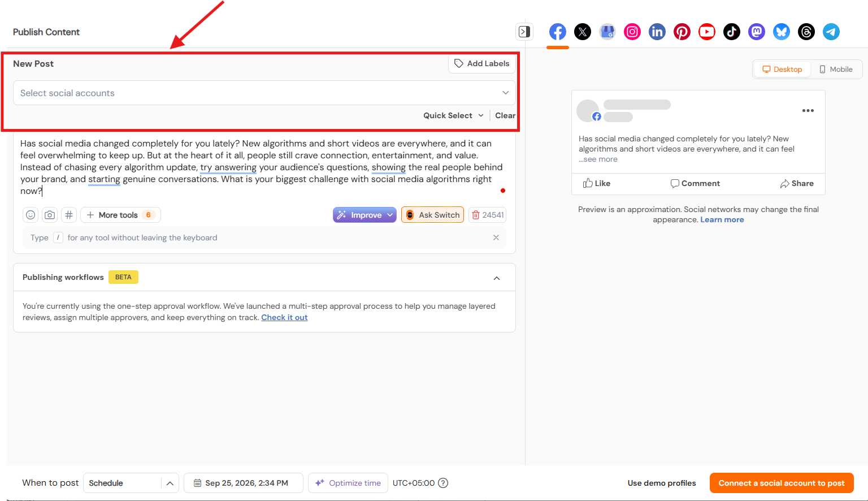Open the Improve AI options dropdown
Screen dimensions: 868x501
pyautogui.click(x=364, y=215)
